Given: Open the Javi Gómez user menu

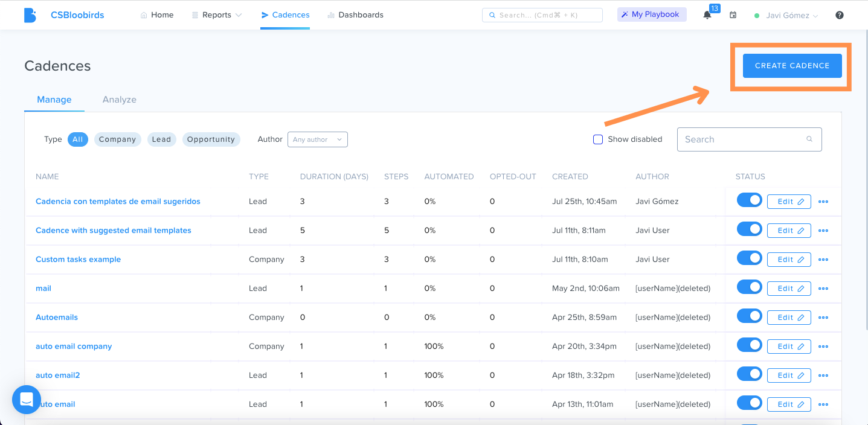Looking at the screenshot, I should (786, 16).
